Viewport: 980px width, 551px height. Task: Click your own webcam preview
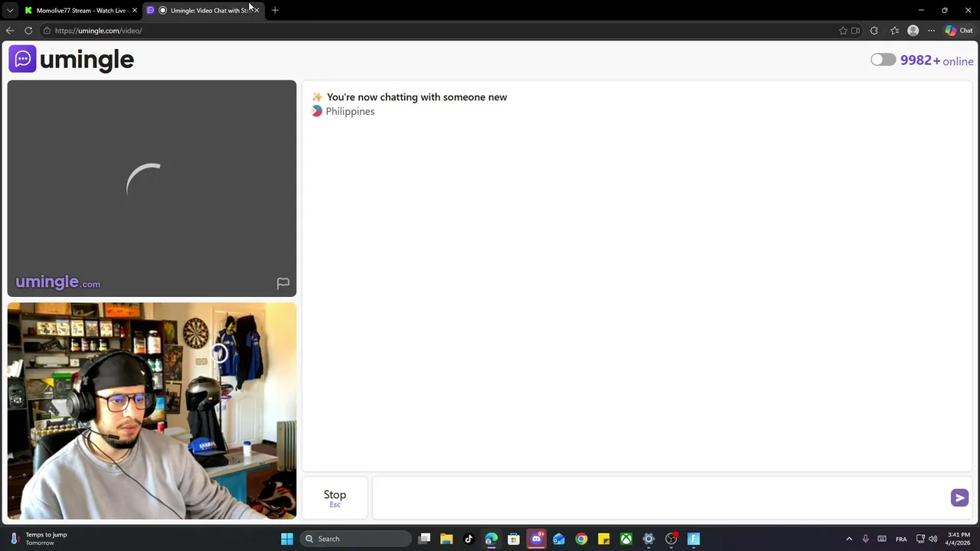coord(152,411)
